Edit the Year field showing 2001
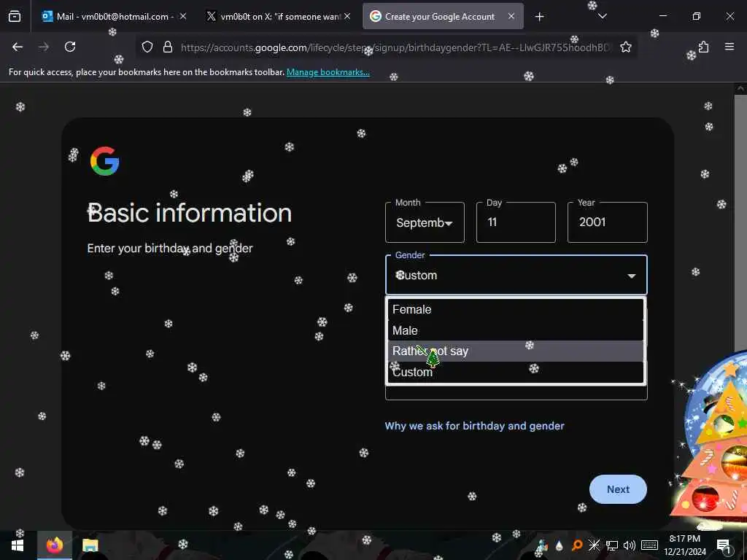 tap(607, 222)
